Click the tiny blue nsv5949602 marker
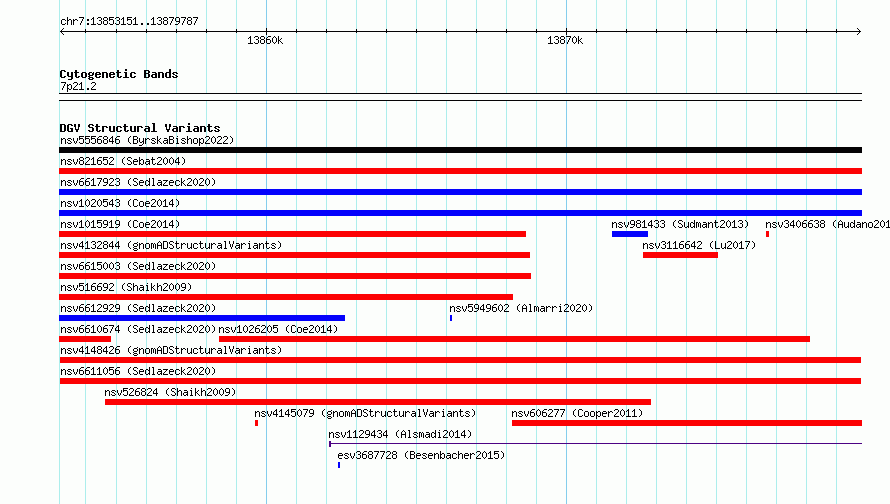The image size is (890, 504). pos(451,318)
